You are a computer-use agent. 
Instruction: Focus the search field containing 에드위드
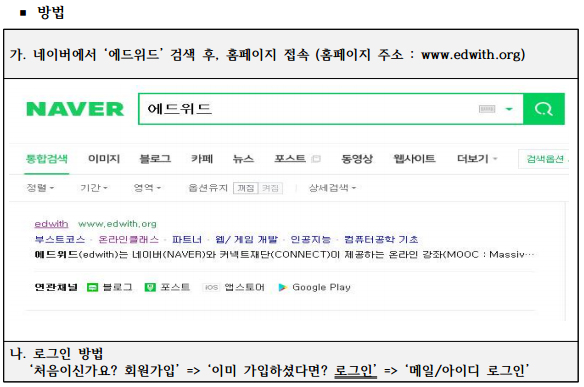coord(331,109)
